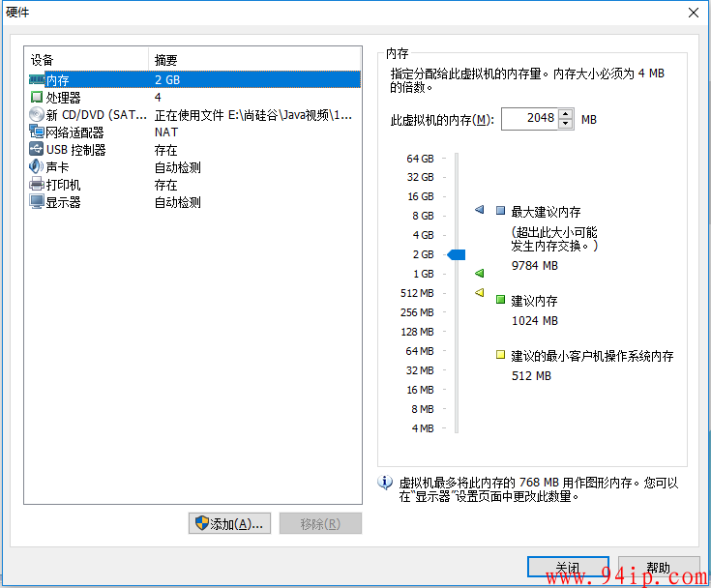Click the CD/DVD disc icon
Viewport: 711px width, 588px height.
[x=37, y=114]
